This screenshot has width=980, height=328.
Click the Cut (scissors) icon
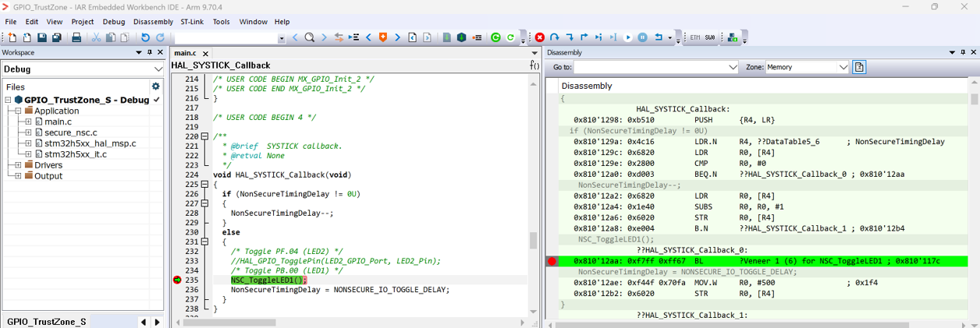96,37
